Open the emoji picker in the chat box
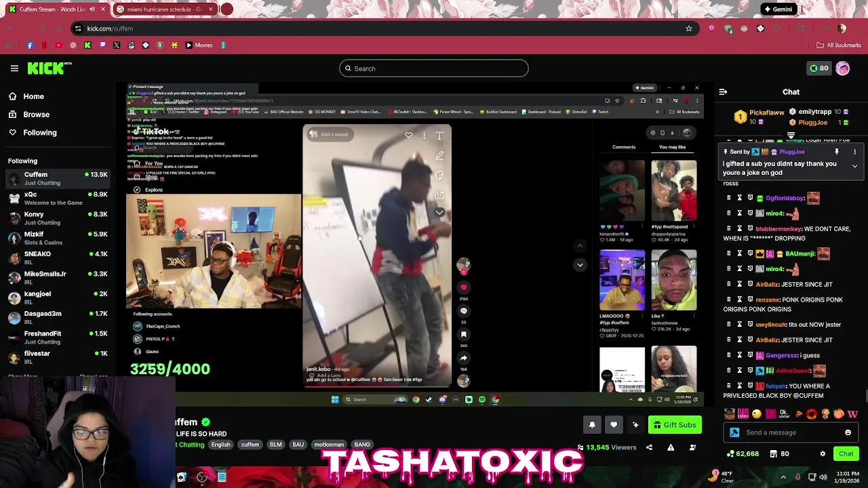868x488 pixels. pyautogui.click(x=848, y=432)
